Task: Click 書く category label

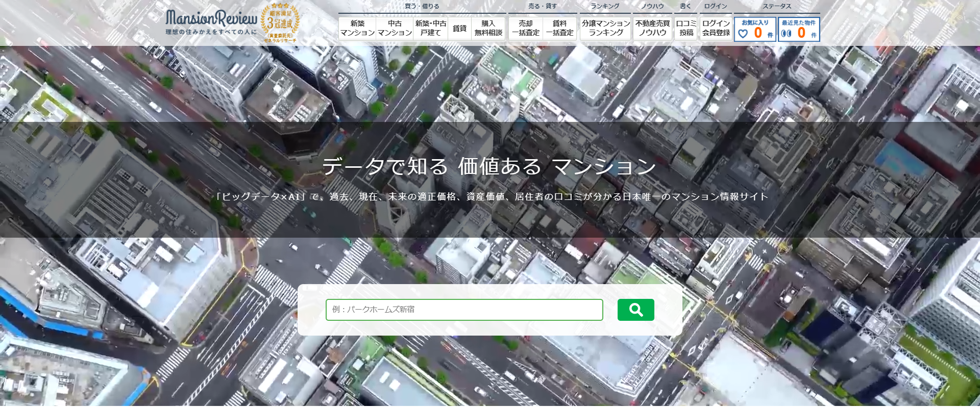Action: [x=685, y=6]
